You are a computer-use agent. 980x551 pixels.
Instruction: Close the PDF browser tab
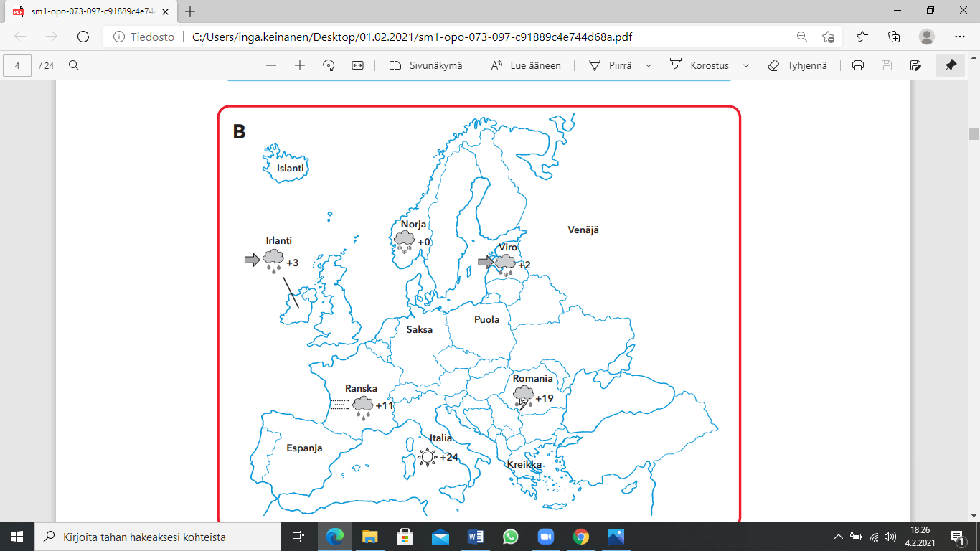coord(166,11)
